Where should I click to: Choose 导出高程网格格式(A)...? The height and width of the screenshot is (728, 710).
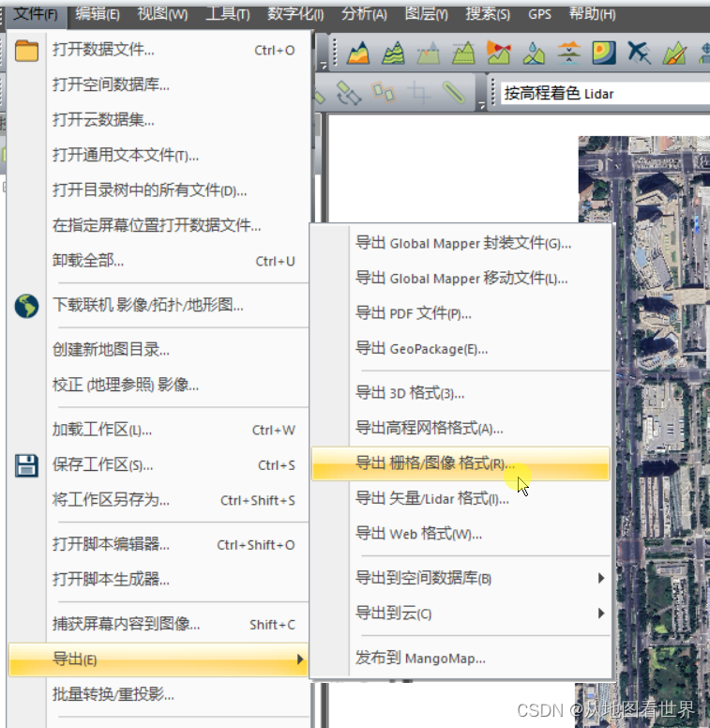[x=461, y=428]
